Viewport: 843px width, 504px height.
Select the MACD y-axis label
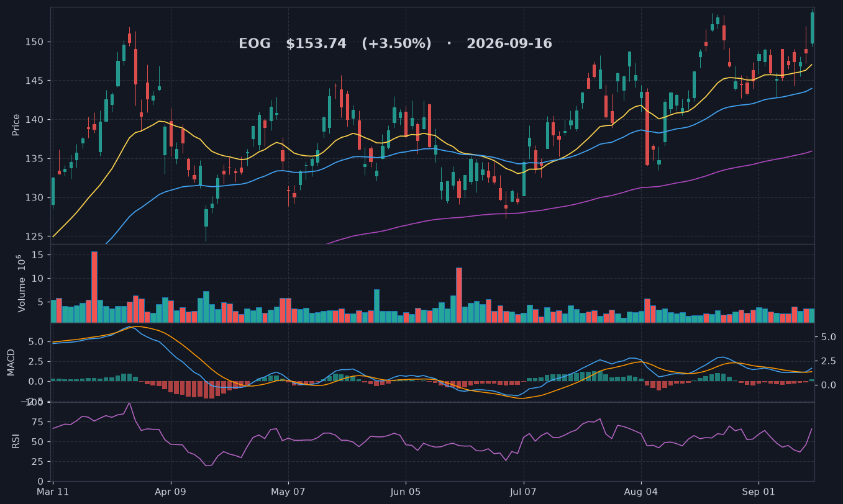(11, 362)
